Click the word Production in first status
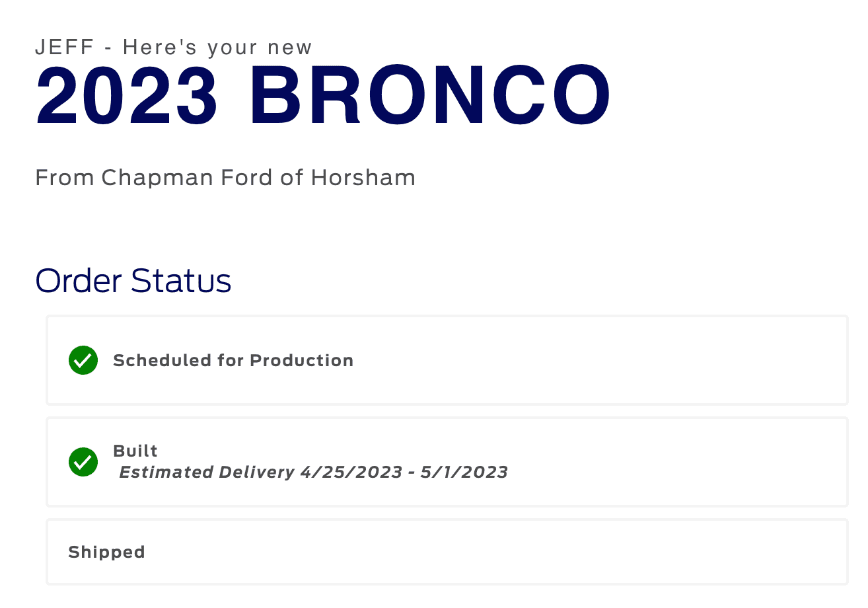This screenshot has height=608, width=868. (x=302, y=360)
